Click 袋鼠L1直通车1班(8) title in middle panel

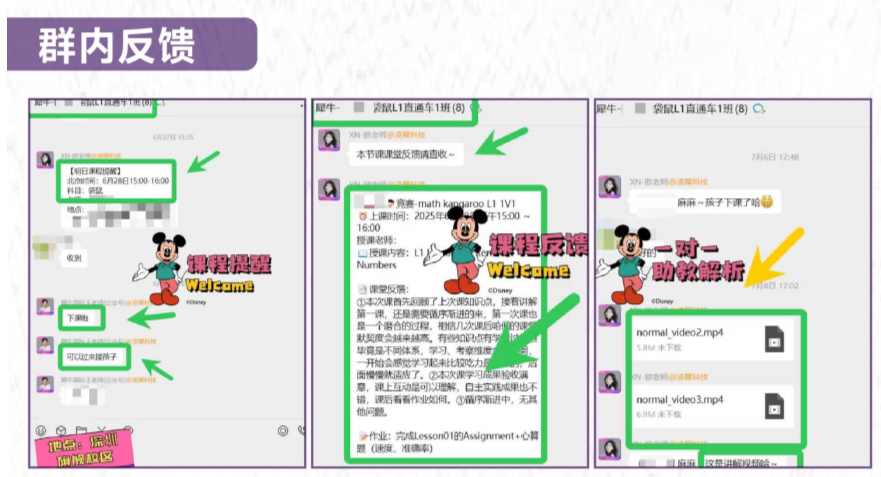point(419,107)
